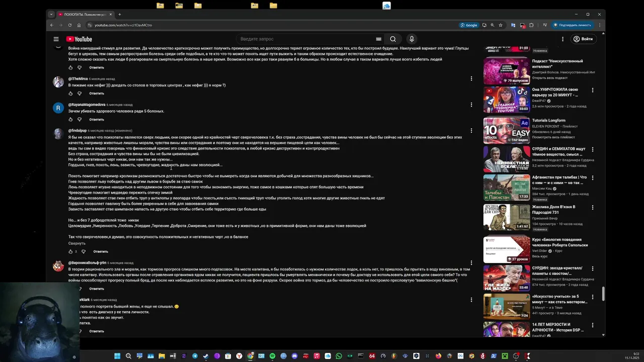This screenshot has height=362, width=644.
Task: Open WhatsApp from the taskbar
Action: [x=339, y=356]
